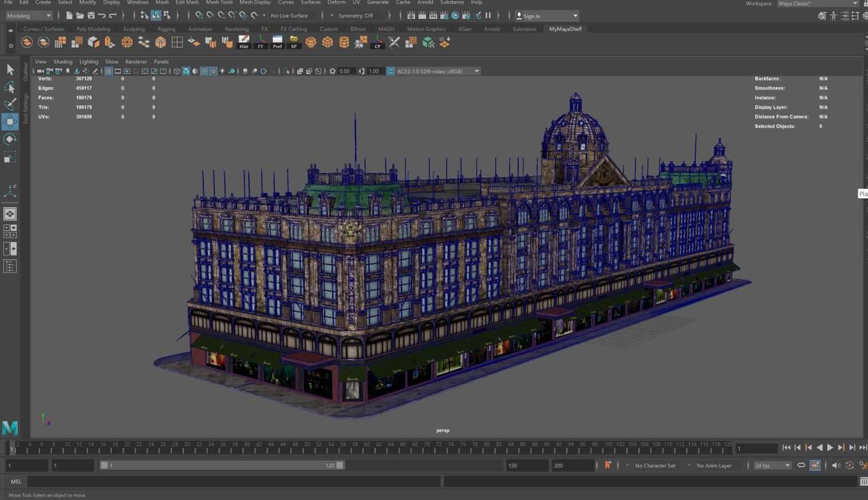Image resolution: width=868 pixels, height=500 pixels.
Task: Open the ACES 1.0 SDR-video view transform dropdown
Action: pyautogui.click(x=438, y=71)
